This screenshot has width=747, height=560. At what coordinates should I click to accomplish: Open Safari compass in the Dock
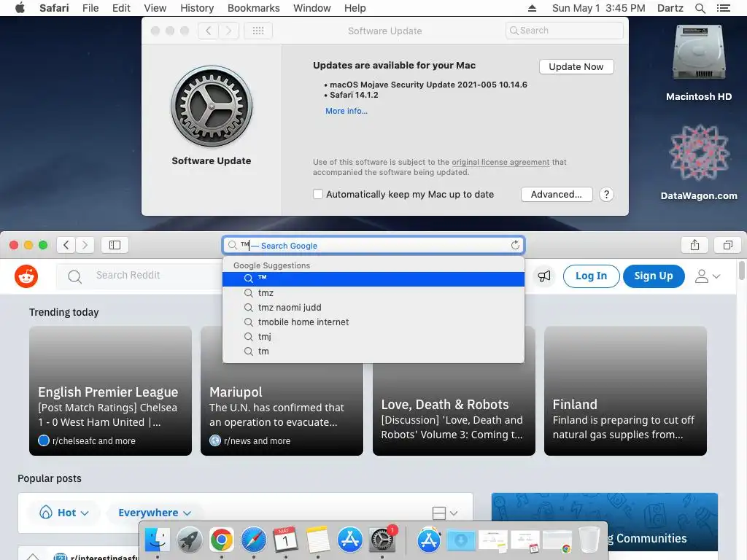tap(253, 540)
